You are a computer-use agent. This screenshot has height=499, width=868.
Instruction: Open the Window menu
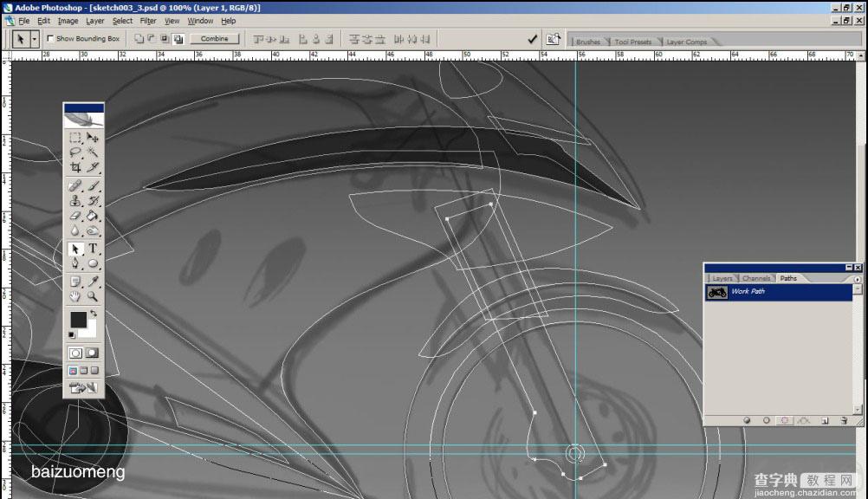coord(200,21)
